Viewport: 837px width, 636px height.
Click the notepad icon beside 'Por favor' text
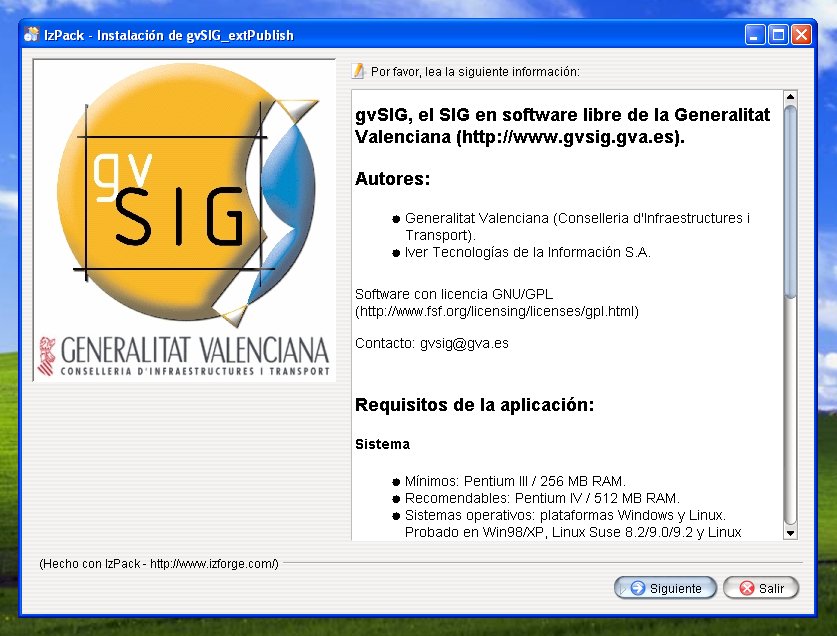click(x=359, y=71)
